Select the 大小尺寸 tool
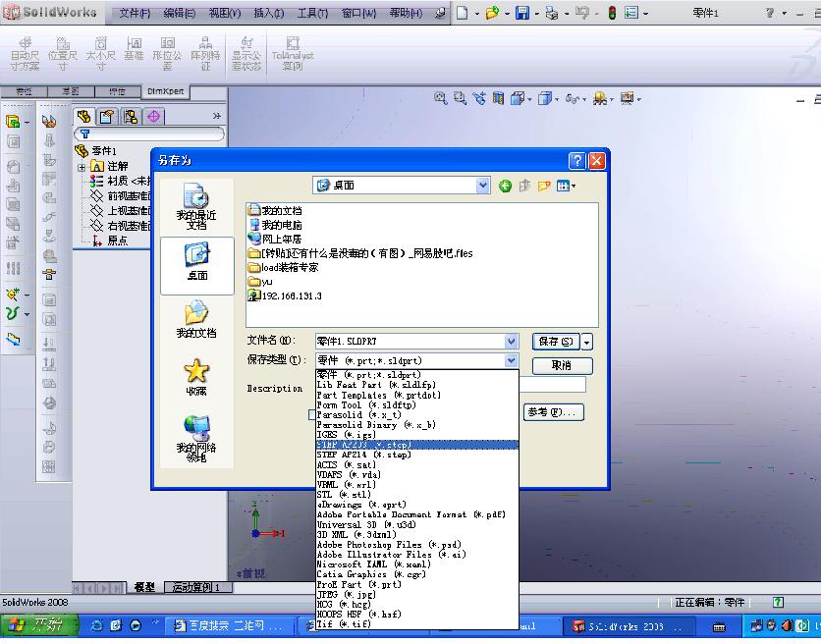Image resolution: width=821 pixels, height=644 pixels. 100,53
